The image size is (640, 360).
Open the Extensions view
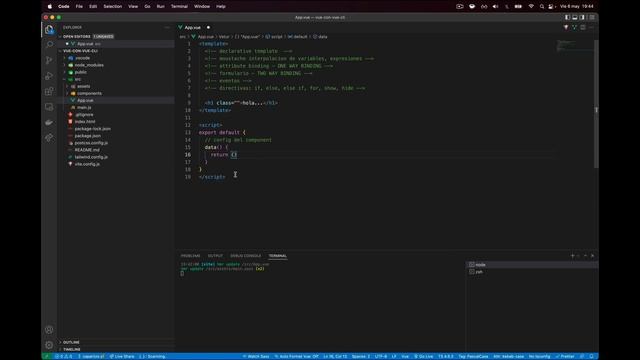[x=49, y=91]
